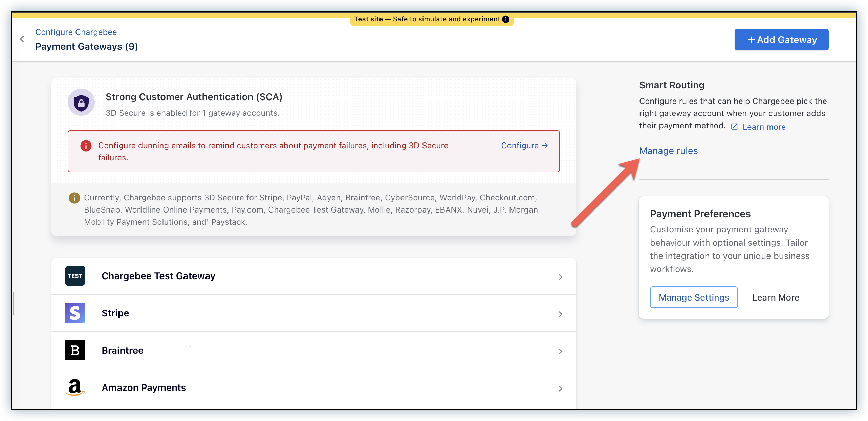Click Manage rules under Smart Routing
Viewport: 868px width, 421px height.
pyautogui.click(x=668, y=151)
